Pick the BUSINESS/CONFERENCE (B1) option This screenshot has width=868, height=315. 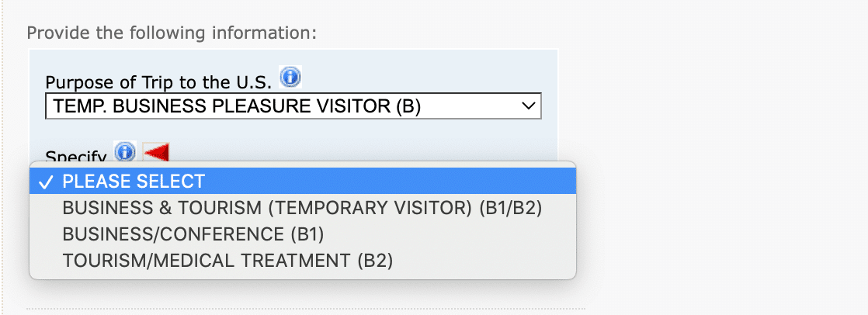[193, 234]
